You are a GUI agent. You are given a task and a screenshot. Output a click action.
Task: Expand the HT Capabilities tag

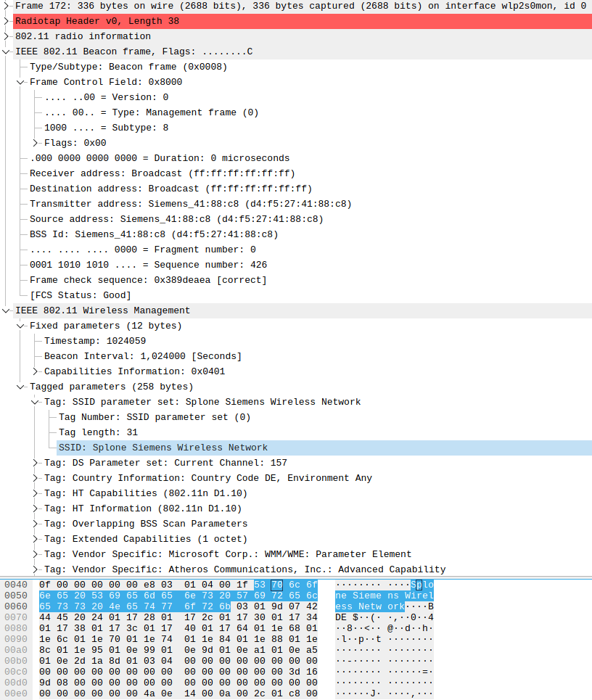(x=35, y=493)
